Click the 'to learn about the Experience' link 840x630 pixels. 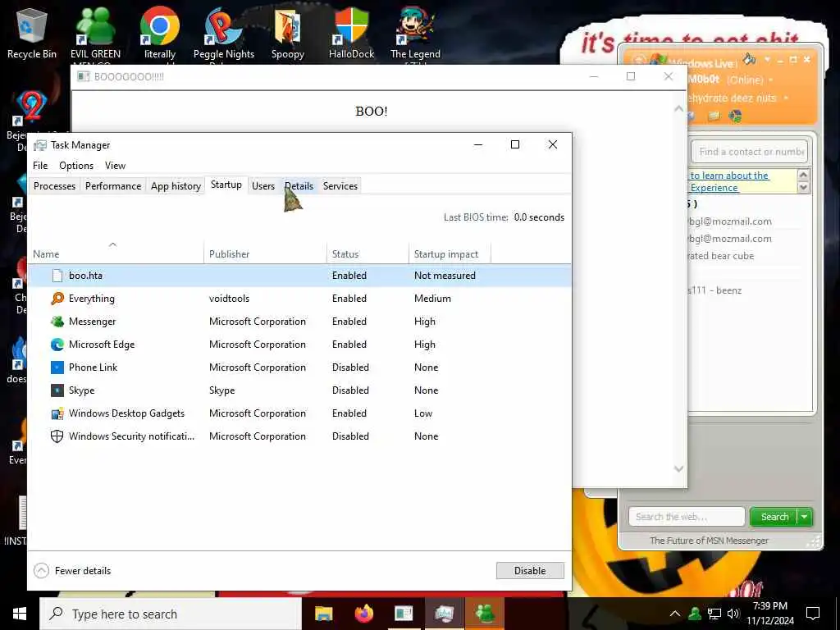729,181
